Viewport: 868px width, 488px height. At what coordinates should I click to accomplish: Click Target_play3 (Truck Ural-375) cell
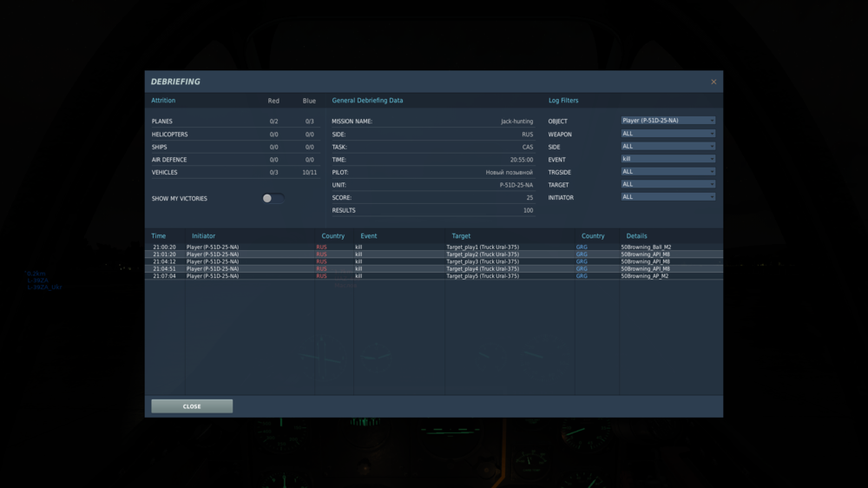483,261
